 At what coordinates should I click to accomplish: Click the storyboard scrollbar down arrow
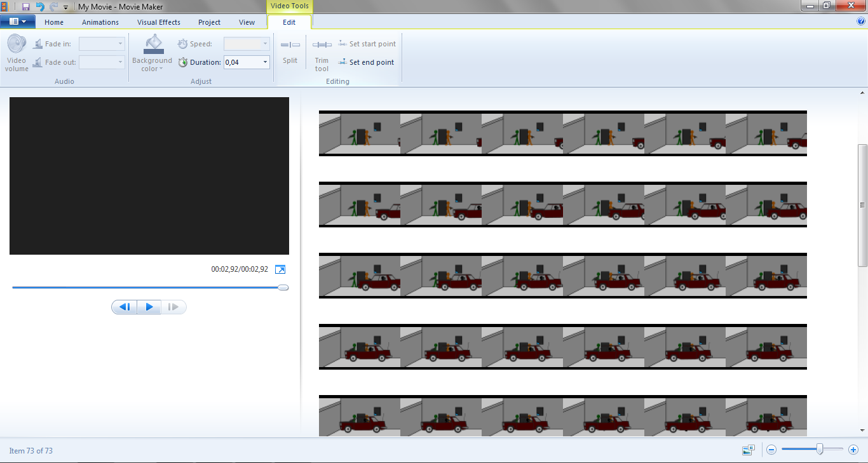(x=862, y=431)
